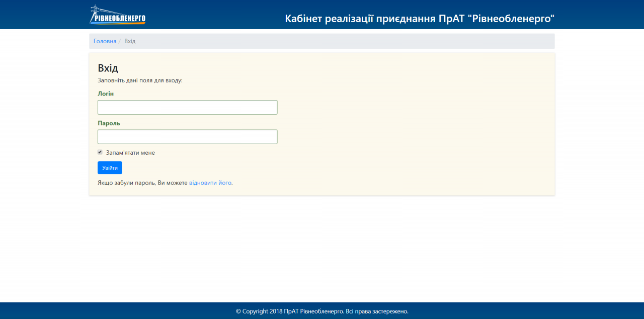Viewport: 644px width, 319px height.
Task: Click the Запам'ятати мене label text
Action: pyautogui.click(x=130, y=153)
